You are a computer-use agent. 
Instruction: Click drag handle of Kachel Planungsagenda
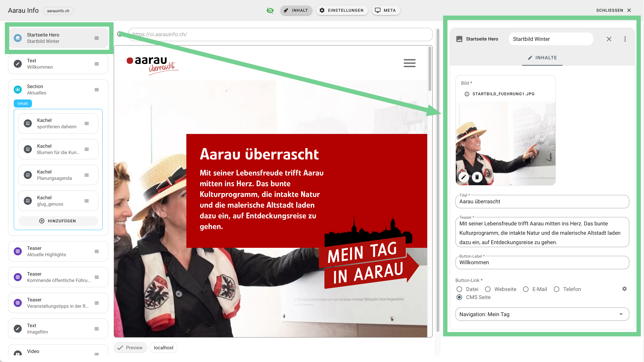86,175
